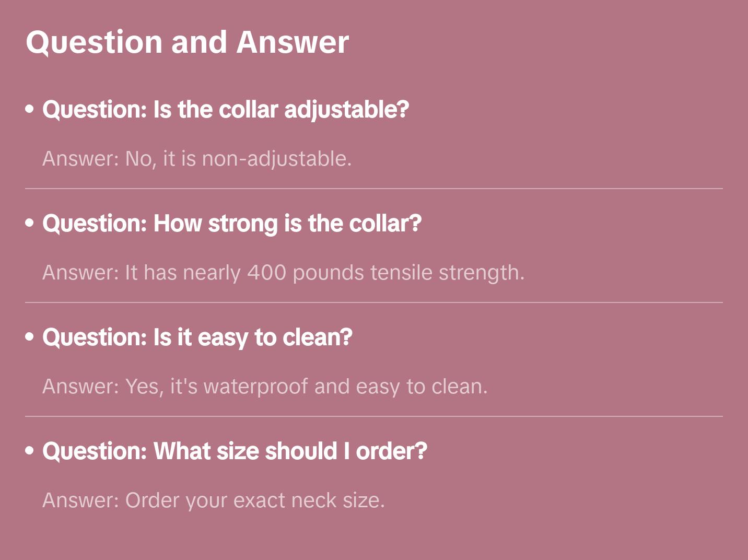This screenshot has width=748, height=560.
Task: Expand 'Is it easy to clean?' question
Action: pyautogui.click(x=197, y=337)
